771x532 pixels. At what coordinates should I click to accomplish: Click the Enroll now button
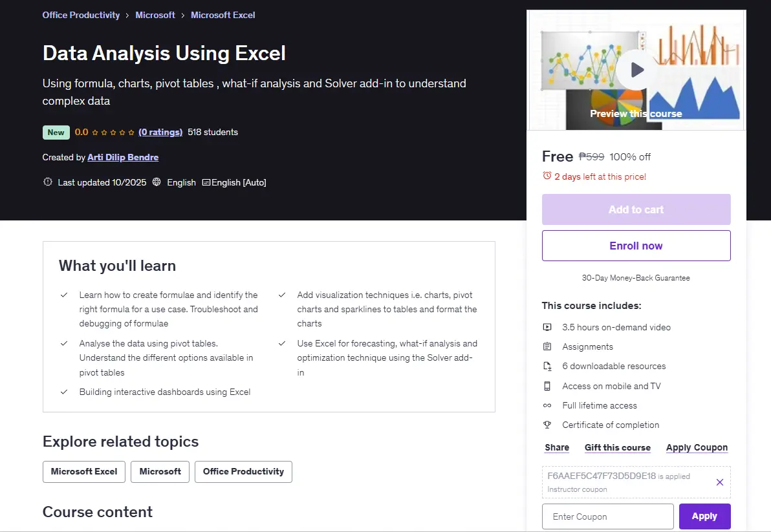coord(636,246)
